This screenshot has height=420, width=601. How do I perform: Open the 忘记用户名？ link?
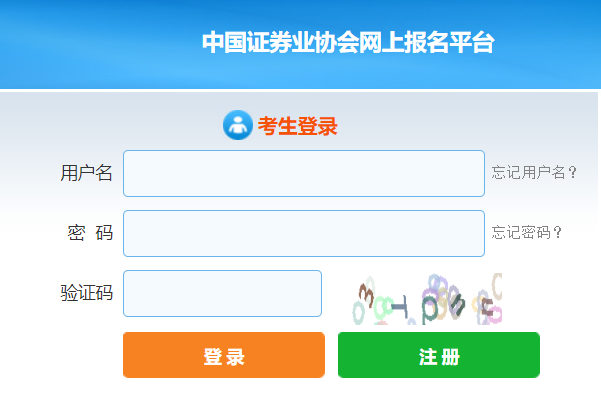[x=534, y=172]
